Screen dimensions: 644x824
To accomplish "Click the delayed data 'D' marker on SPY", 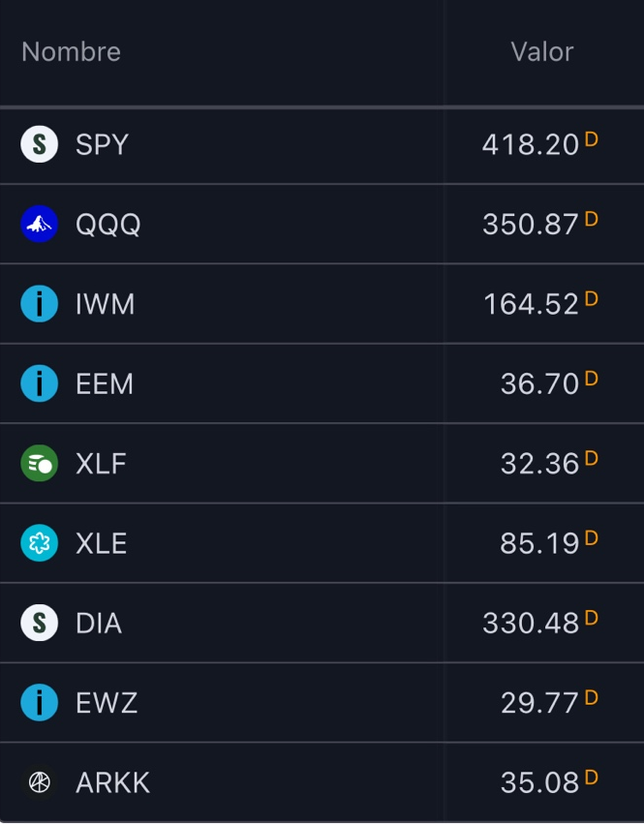I will 591,139.
